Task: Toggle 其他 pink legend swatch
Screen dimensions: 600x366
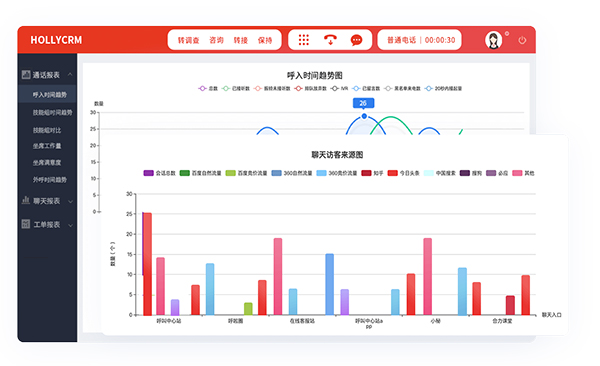Action: pyautogui.click(x=517, y=173)
